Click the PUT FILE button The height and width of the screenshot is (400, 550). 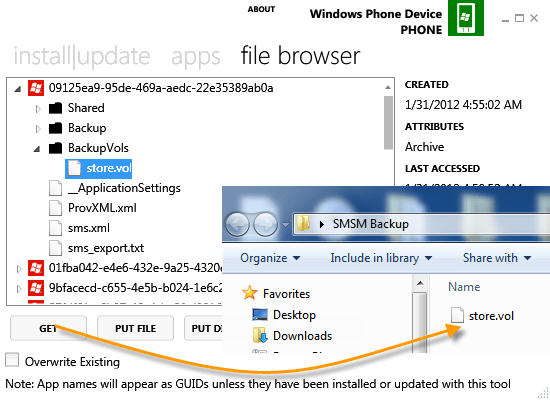click(x=135, y=328)
